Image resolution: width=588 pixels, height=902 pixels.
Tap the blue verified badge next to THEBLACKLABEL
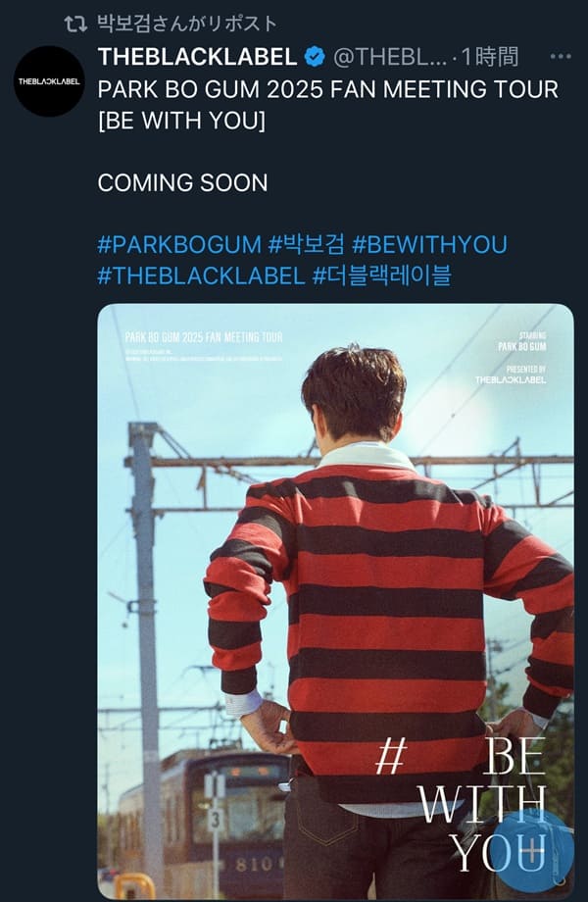(x=314, y=57)
